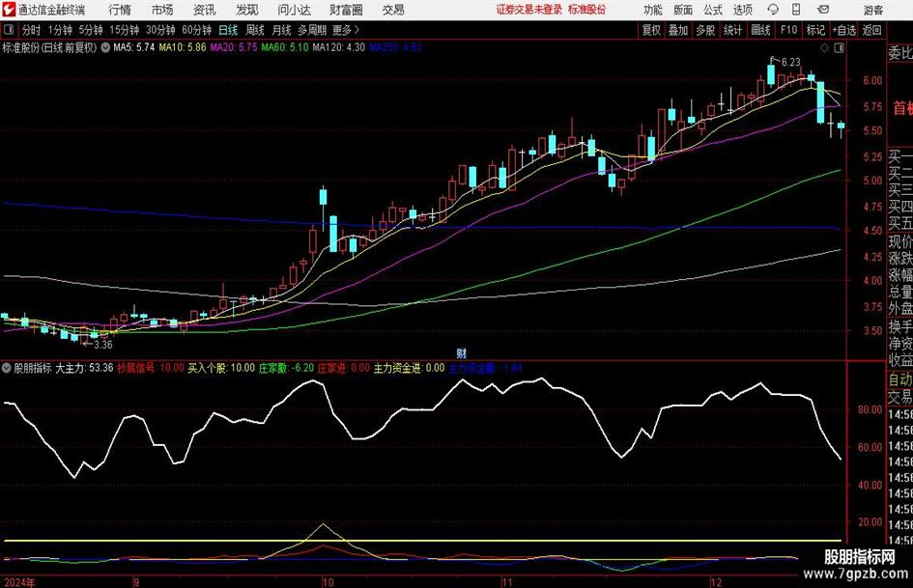This screenshot has height=588, width=913.
Task: Click the 抄底信号: 10.00 value
Action: pyautogui.click(x=150, y=368)
